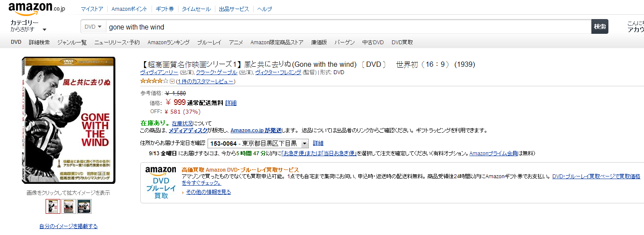Select the third product thumbnail

point(84,206)
